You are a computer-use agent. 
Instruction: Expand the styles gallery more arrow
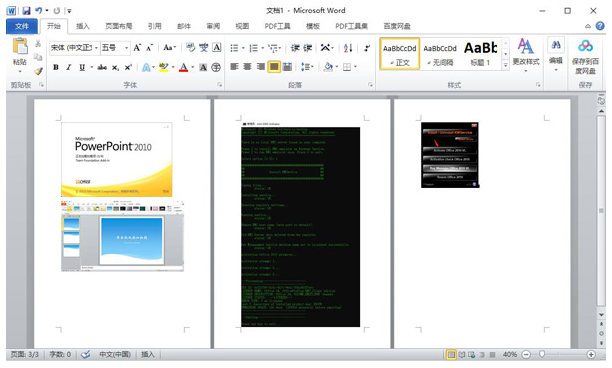(505, 65)
